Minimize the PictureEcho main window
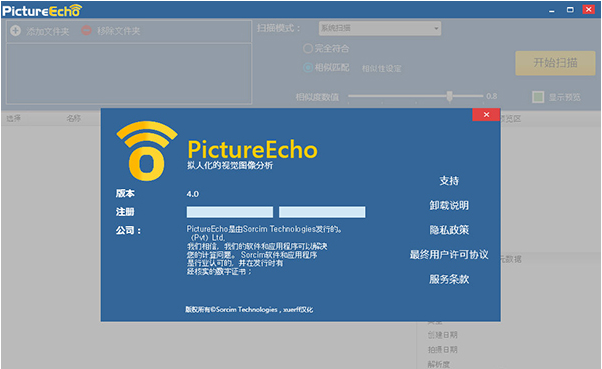 pyautogui.click(x=552, y=10)
